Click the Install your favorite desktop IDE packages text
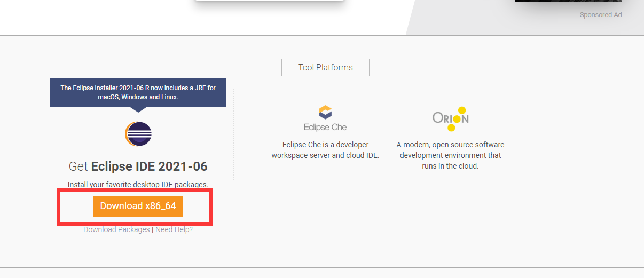644x278 pixels. (138, 185)
